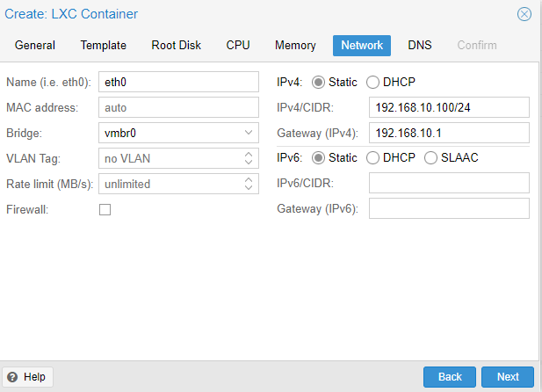Image resolution: width=542 pixels, height=392 pixels.
Task: Switch to the DNS tab
Action: click(420, 46)
